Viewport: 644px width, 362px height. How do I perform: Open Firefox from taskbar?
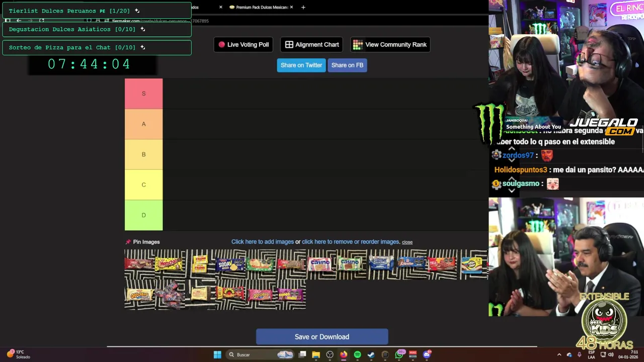point(343,354)
